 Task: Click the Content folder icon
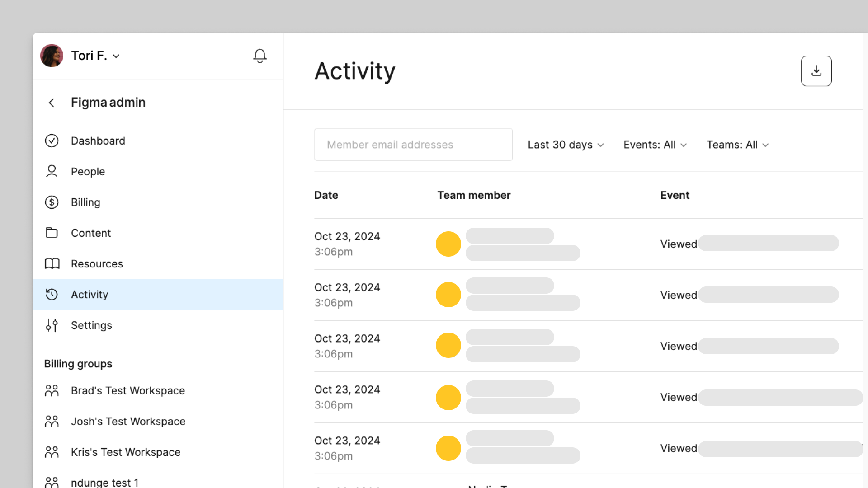point(52,233)
